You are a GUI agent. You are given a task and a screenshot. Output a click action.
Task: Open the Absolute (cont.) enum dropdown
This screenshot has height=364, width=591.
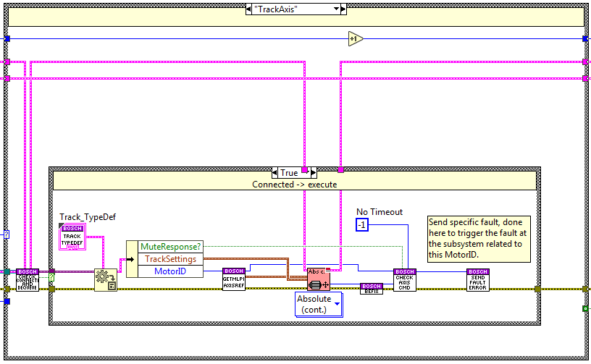(337, 304)
